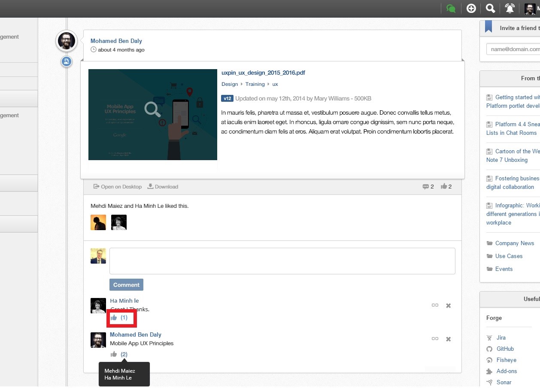Viewport: 540px width, 392px height.
Task: Open the Jira link
Action: (x=501, y=337)
